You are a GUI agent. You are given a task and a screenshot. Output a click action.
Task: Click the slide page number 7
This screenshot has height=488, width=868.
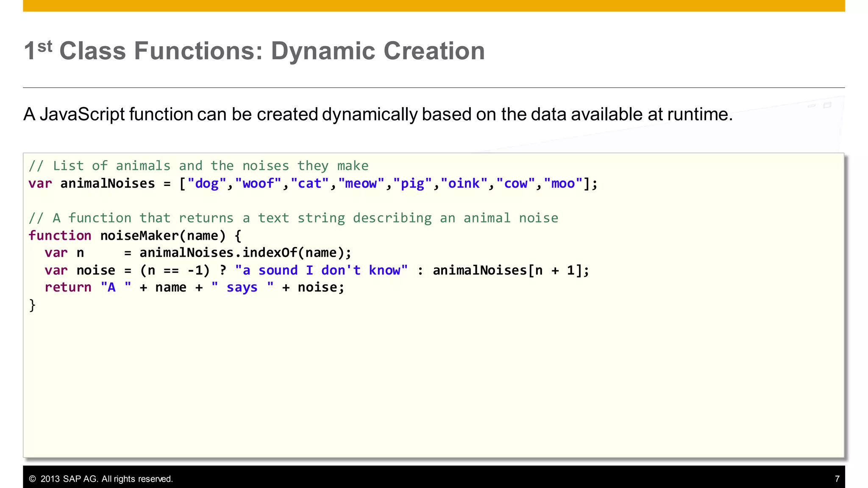[837, 479]
